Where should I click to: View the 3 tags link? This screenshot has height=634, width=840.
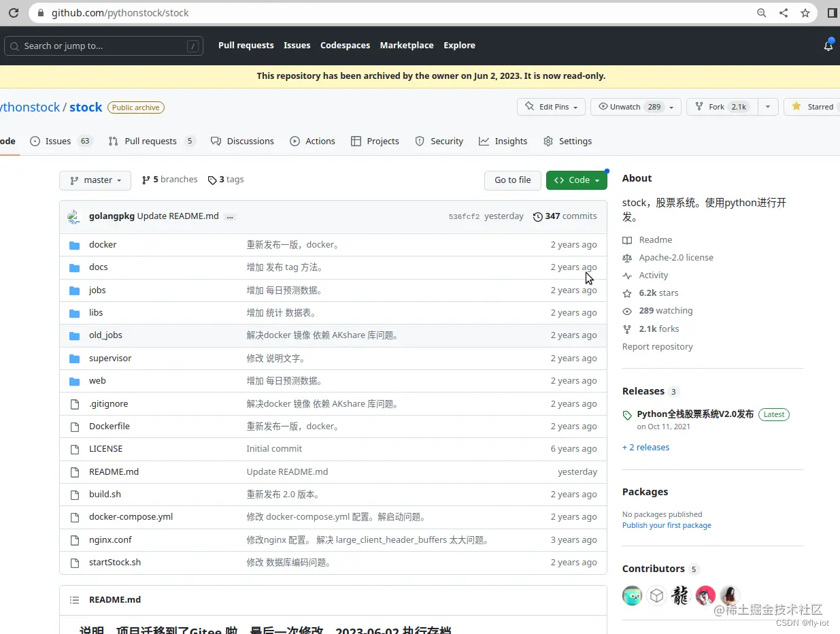pos(226,180)
